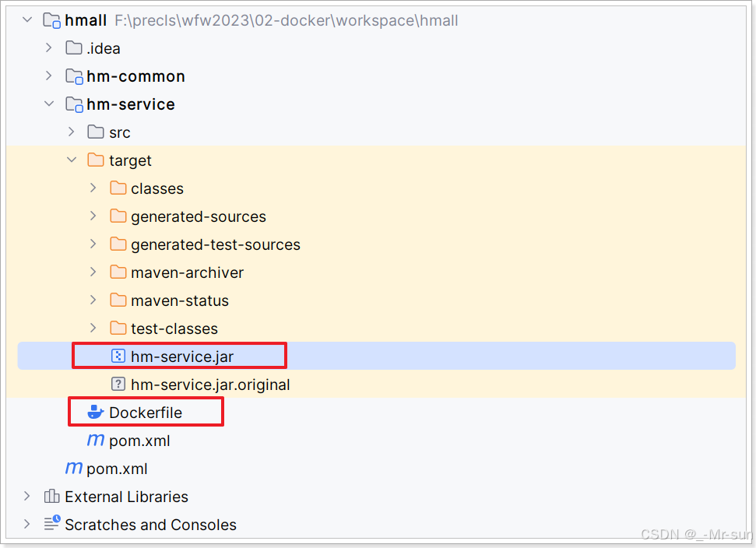Click the Maven icon of root pom.xml
The width and height of the screenshot is (756, 548).
[74, 468]
